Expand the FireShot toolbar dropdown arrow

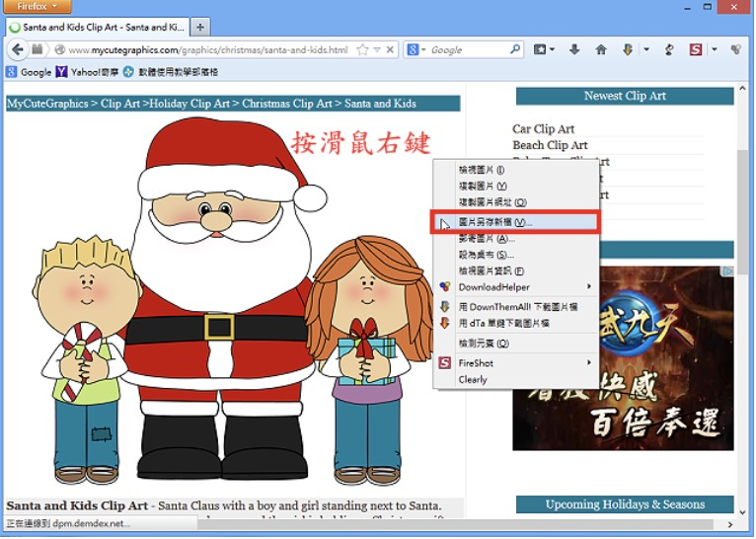coord(715,49)
